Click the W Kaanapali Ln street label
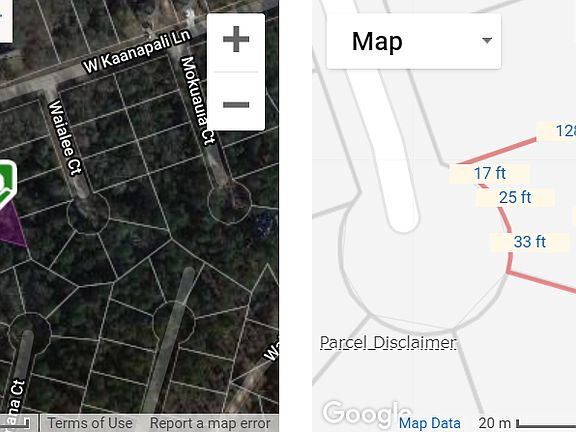 pyautogui.click(x=137, y=52)
